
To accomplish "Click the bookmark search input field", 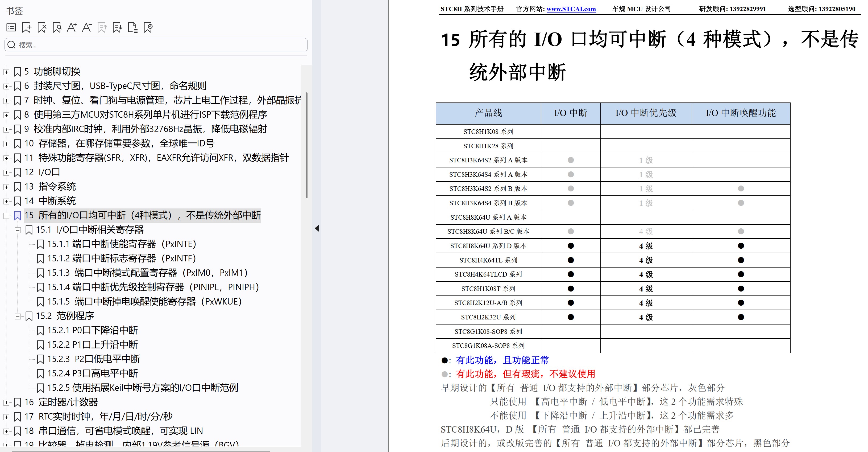I will 156,45.
